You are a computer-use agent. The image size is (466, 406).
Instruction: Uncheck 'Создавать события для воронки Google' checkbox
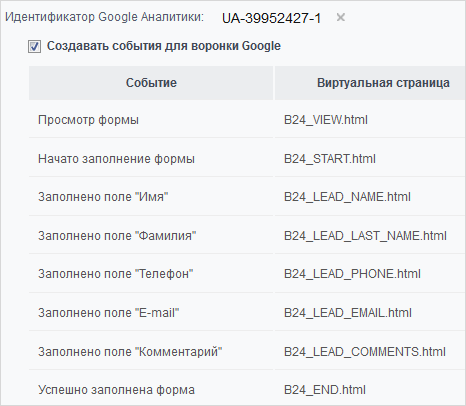click(34, 46)
